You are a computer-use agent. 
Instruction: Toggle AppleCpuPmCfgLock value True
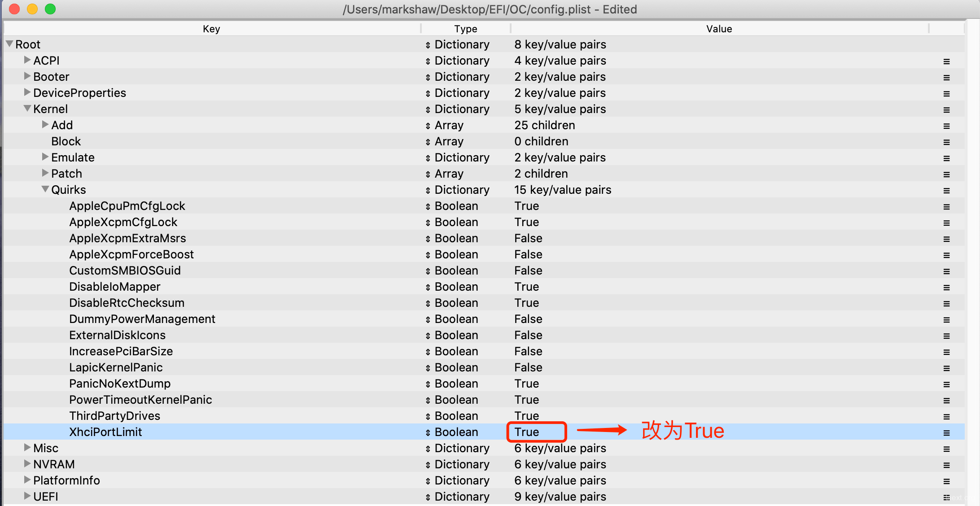tap(526, 206)
